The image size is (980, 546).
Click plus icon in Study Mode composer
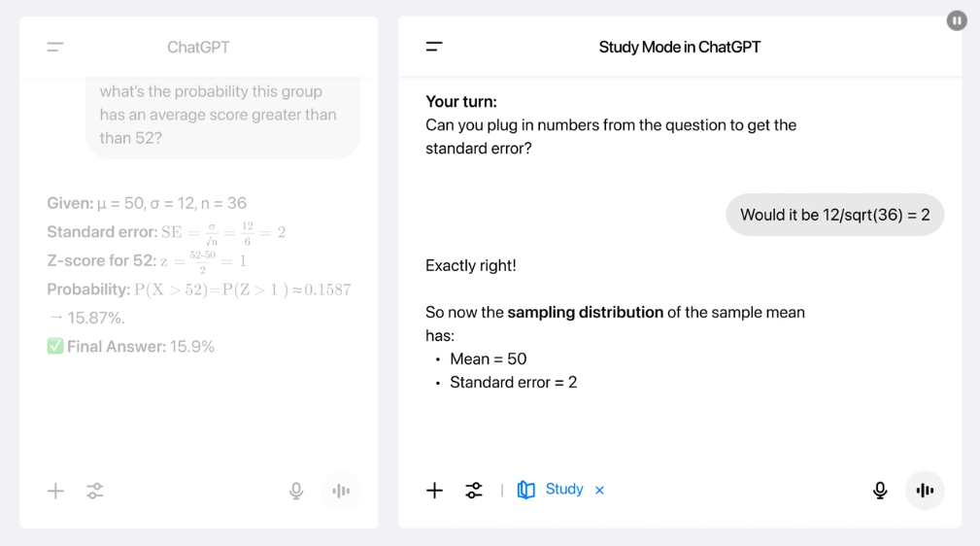(434, 491)
